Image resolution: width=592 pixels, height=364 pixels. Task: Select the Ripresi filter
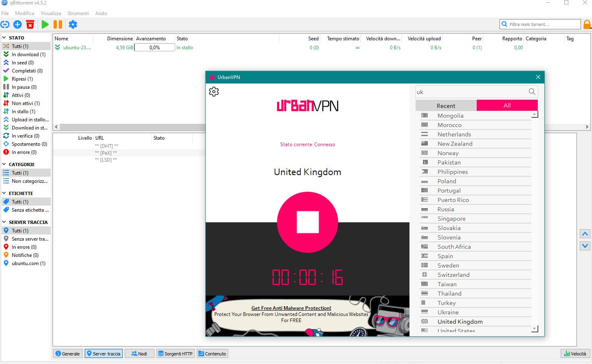click(26, 79)
